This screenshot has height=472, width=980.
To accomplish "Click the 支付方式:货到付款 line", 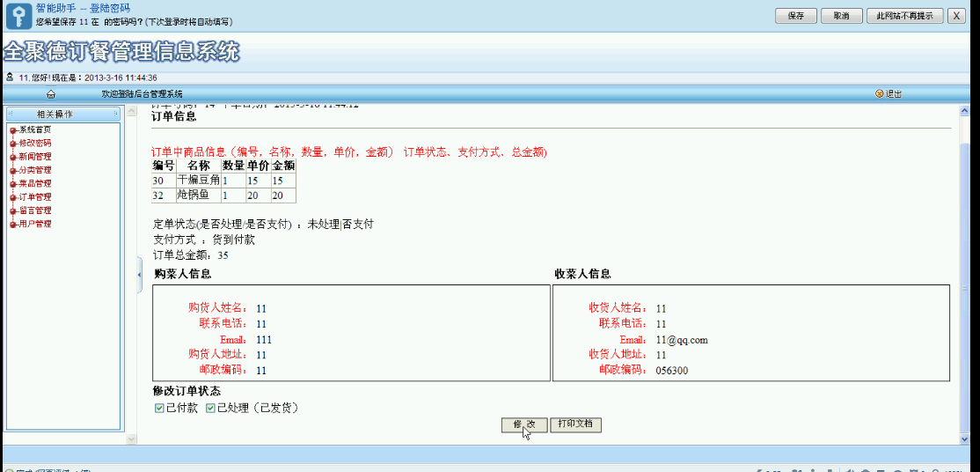I will coord(204,240).
